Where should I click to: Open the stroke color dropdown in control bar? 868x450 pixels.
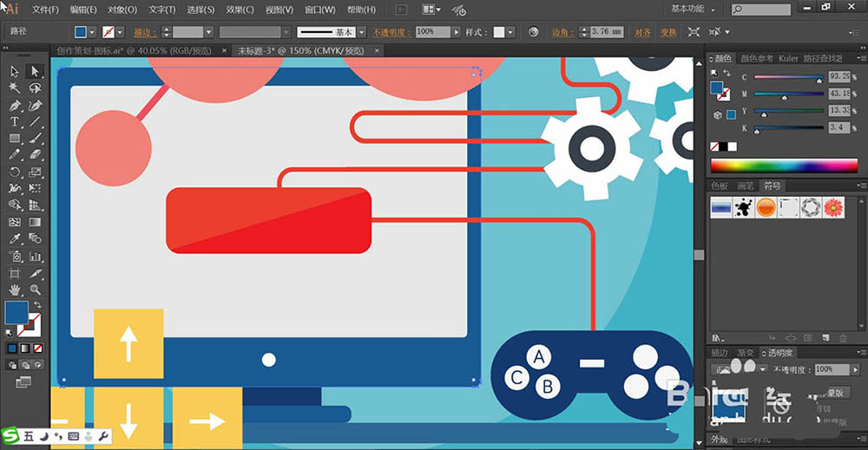coord(120,32)
